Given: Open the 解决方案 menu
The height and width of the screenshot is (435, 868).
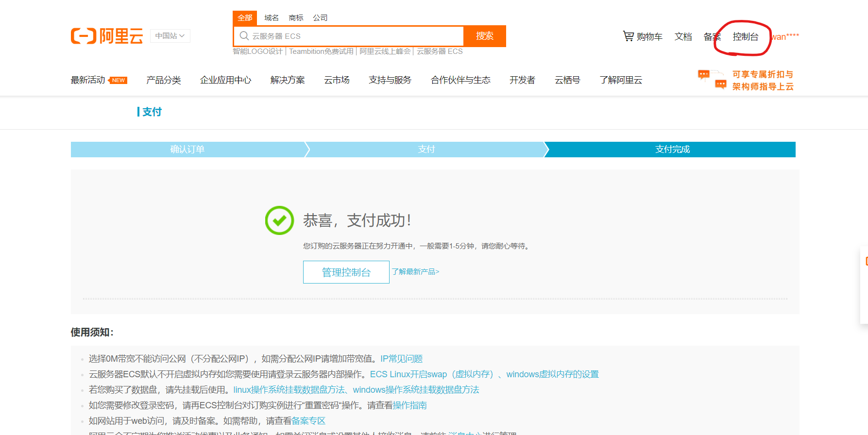Looking at the screenshot, I should tap(288, 80).
